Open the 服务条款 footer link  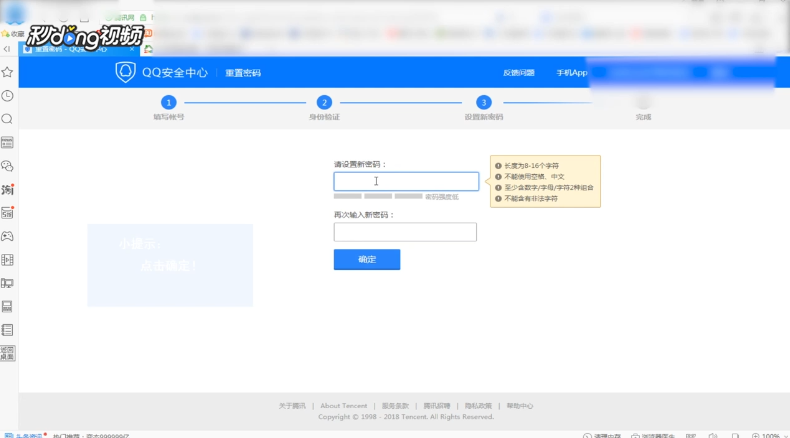click(395, 406)
